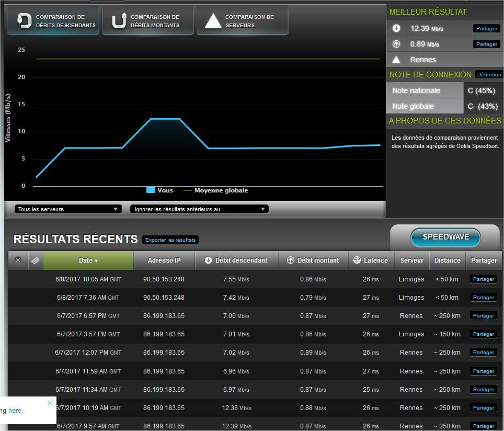The image size is (504, 431).
Task: Click the paperclip column icon in the table header
Action: tap(35, 260)
